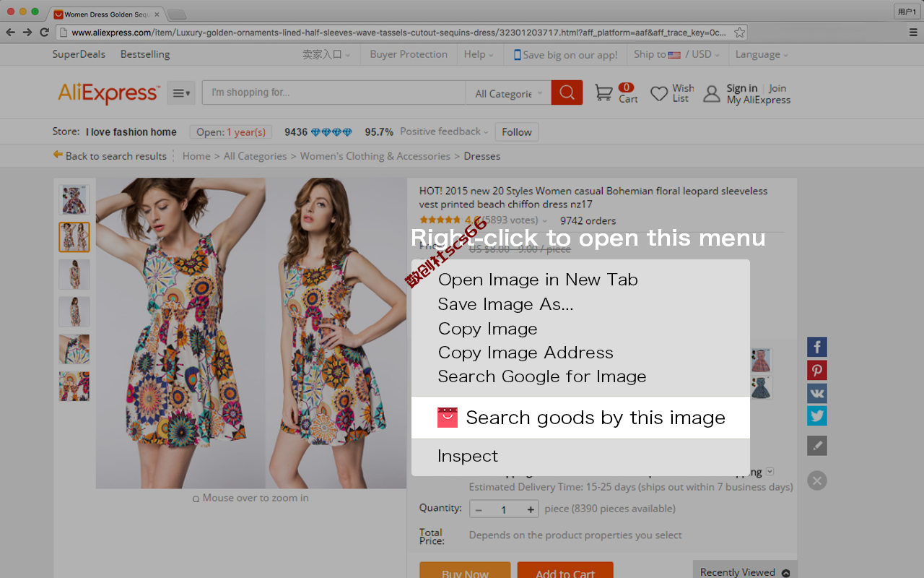Click the All Categories breadcrumb
Image resolution: width=924 pixels, height=578 pixels.
pos(255,156)
